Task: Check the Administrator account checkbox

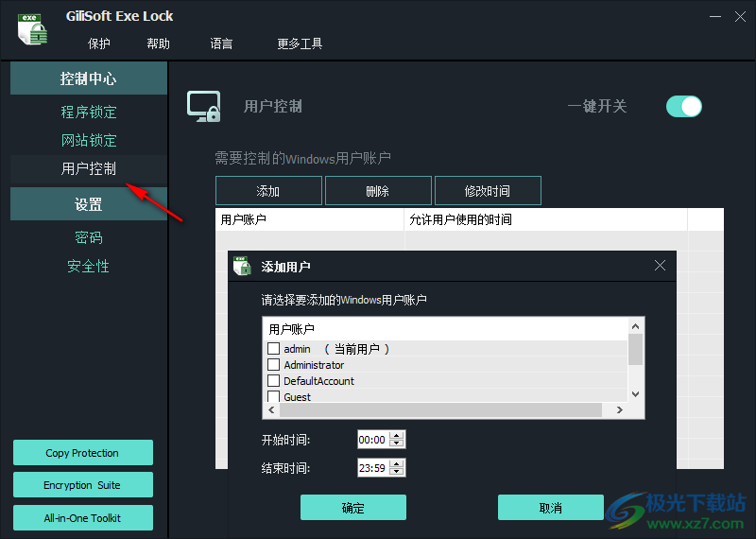Action: [273, 364]
